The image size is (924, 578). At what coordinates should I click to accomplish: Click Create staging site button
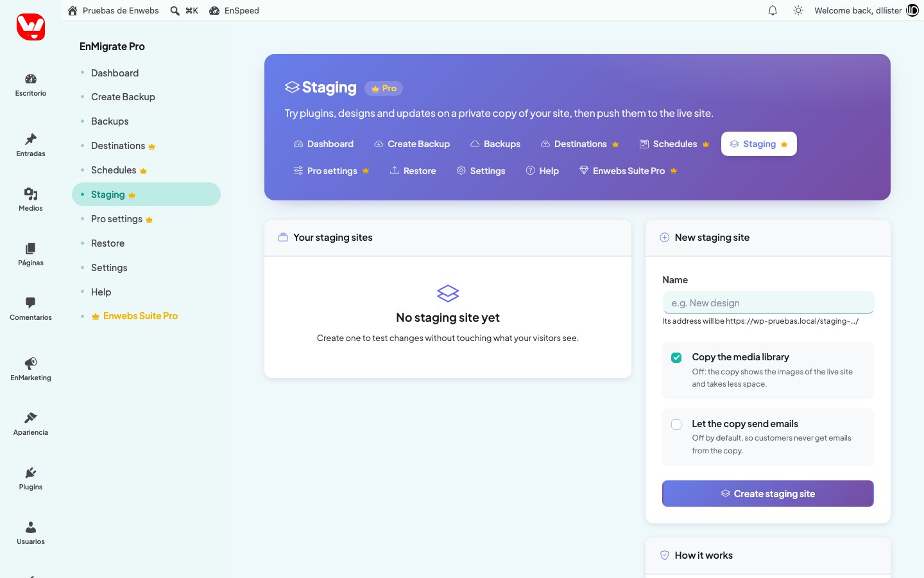(768, 494)
